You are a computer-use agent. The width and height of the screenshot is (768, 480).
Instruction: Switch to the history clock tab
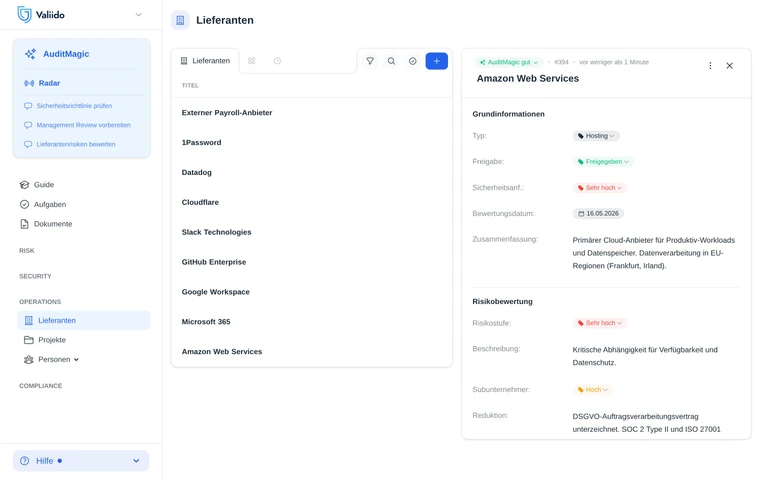coord(277,61)
